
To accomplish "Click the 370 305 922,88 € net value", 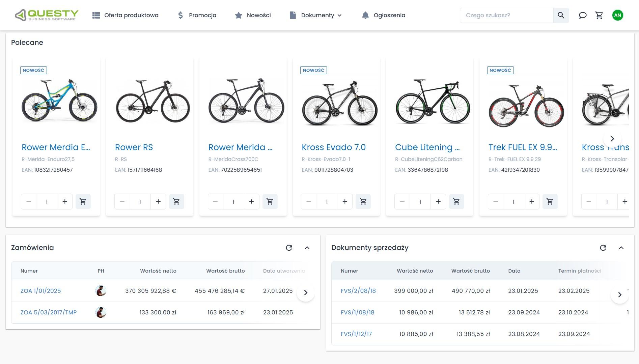I will coord(151,291).
